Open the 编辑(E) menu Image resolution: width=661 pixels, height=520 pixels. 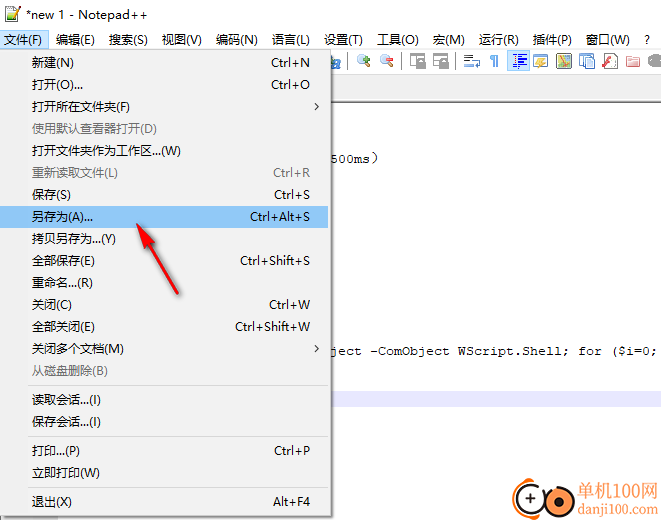[x=75, y=40]
